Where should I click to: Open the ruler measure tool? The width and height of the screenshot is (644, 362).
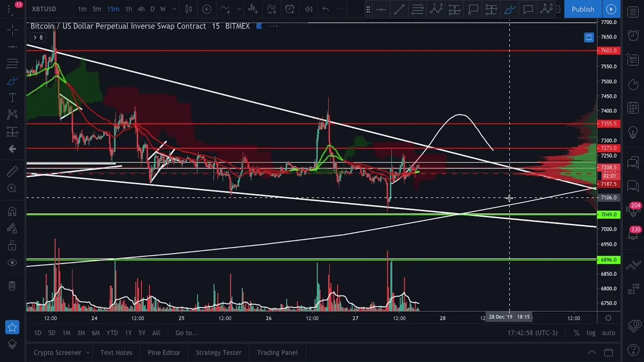coord(13,171)
